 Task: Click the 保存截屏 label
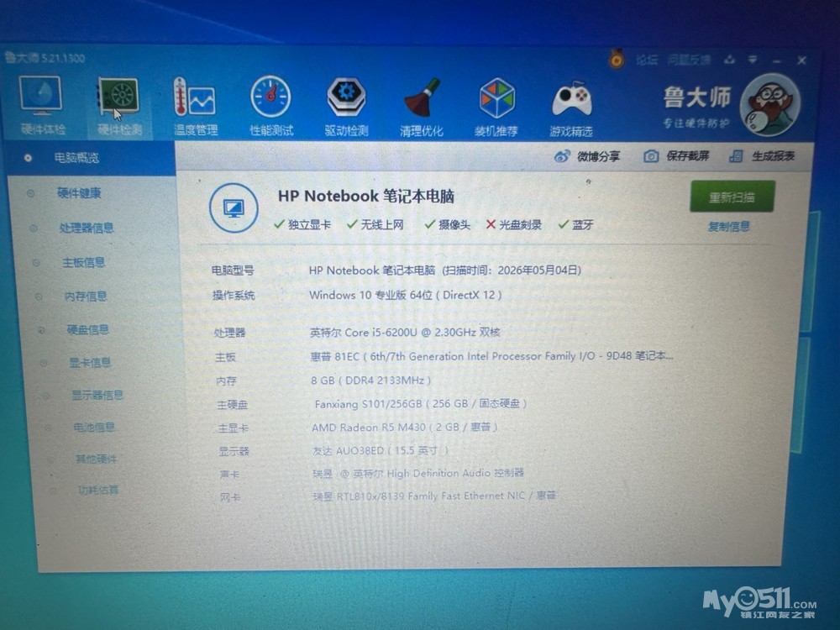click(687, 156)
